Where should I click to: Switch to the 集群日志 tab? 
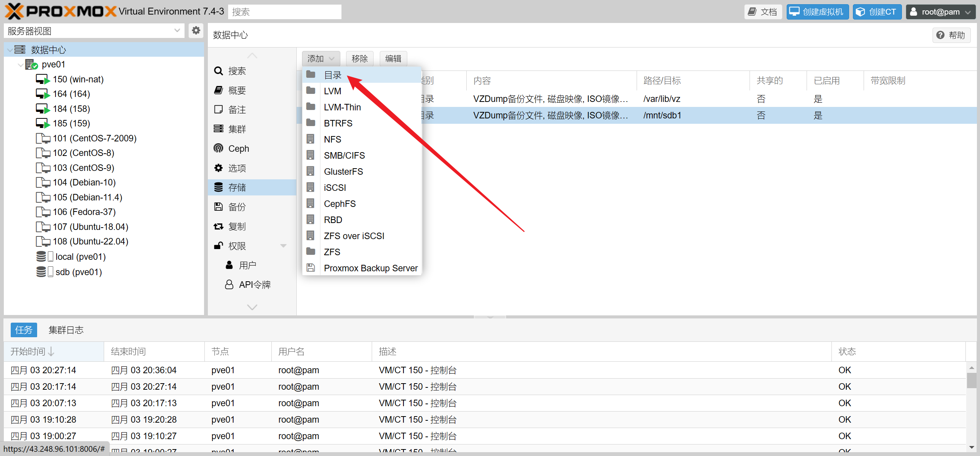(x=66, y=330)
